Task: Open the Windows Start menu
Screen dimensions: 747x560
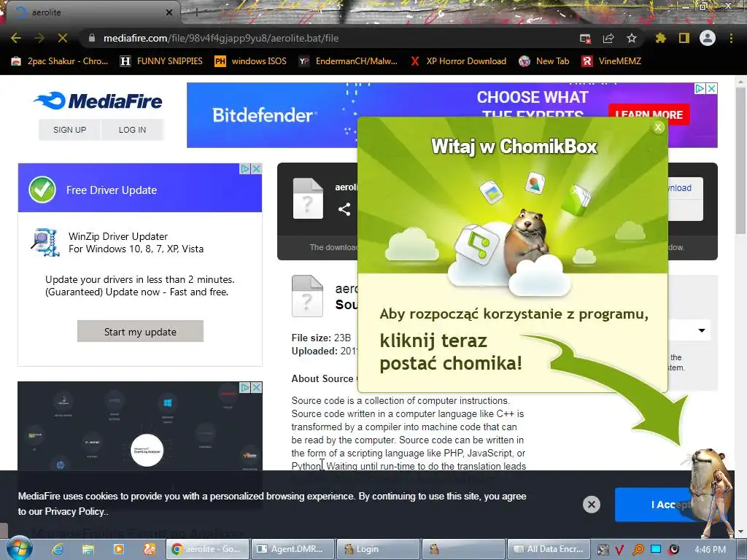Action: coord(19,548)
